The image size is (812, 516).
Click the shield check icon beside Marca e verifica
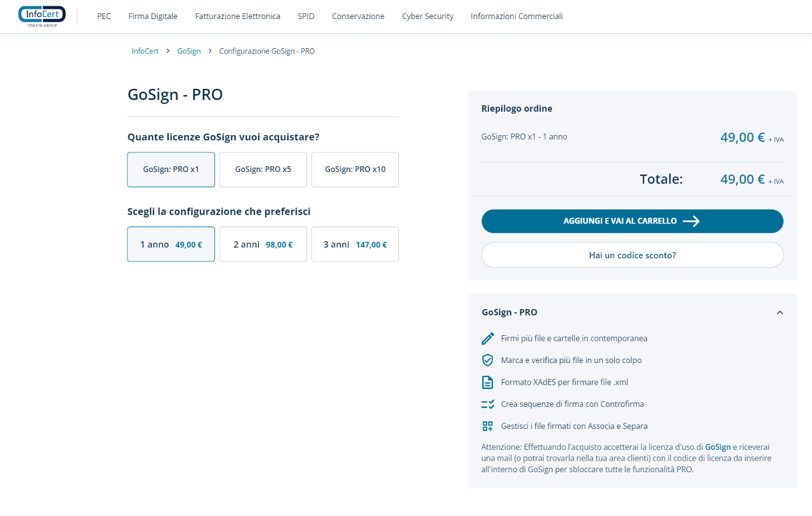[x=487, y=360]
